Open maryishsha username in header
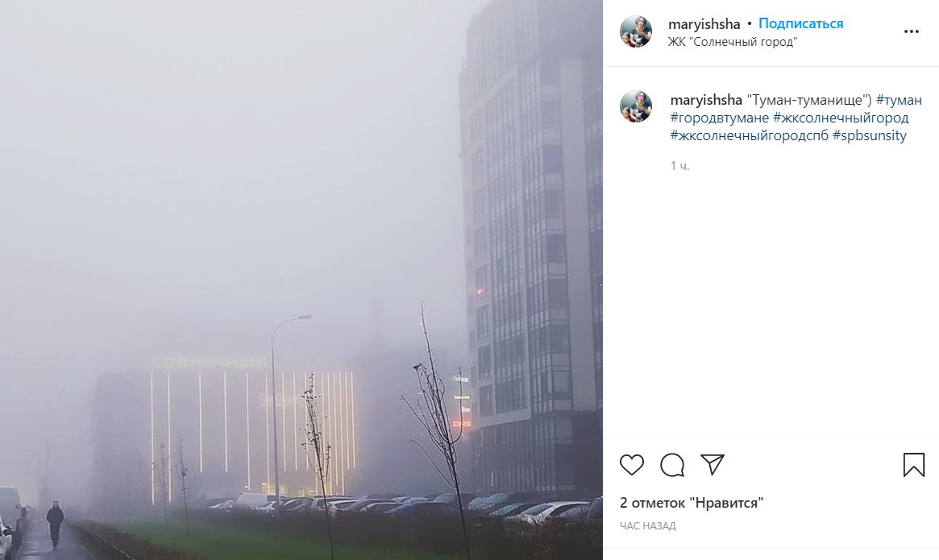Viewport: 939px width, 560px height. (704, 24)
